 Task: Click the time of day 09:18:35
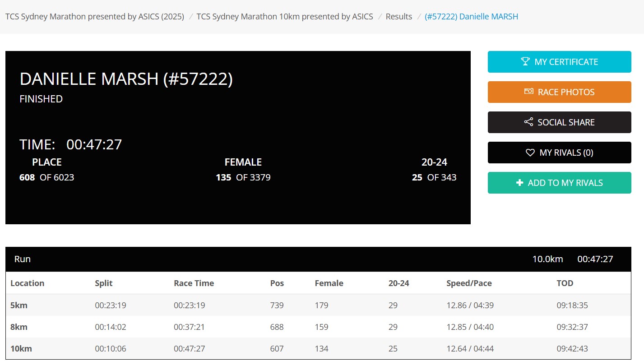572,305
